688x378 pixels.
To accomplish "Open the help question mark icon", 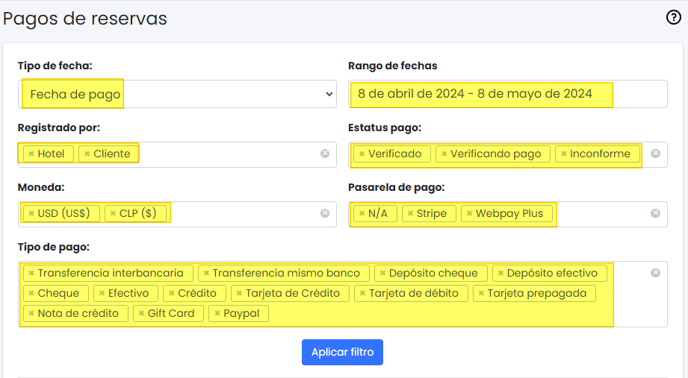I will tap(674, 17).
